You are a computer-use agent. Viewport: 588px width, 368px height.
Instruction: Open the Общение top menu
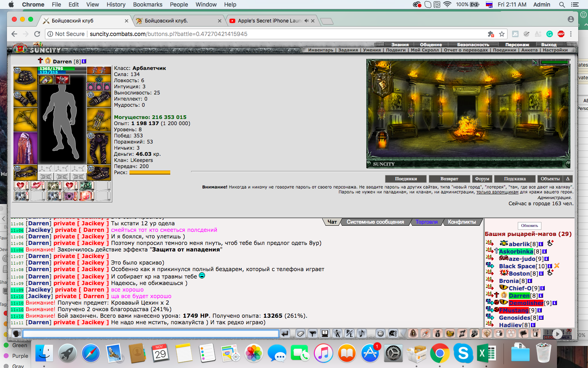(431, 45)
